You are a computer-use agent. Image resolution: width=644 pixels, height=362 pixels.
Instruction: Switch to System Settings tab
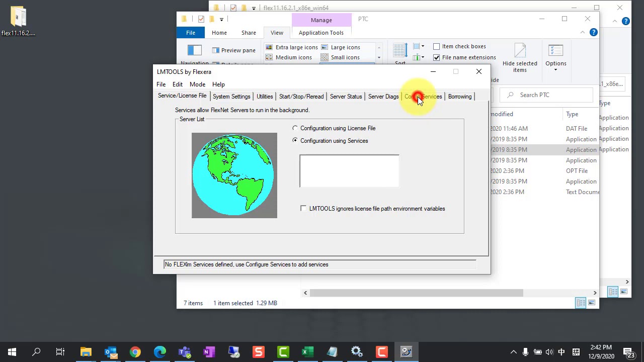[231, 97]
